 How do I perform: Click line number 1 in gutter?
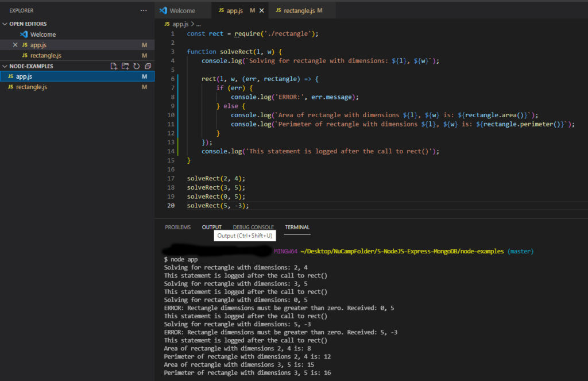[x=172, y=33]
